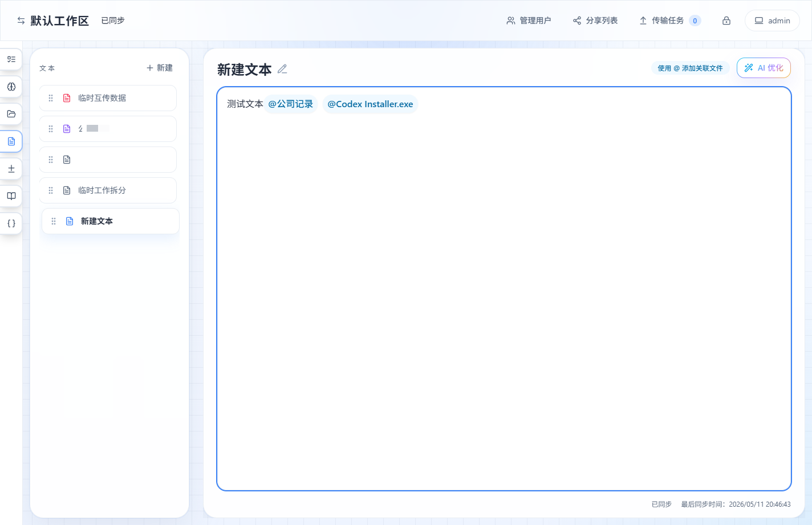Click drag handle of 新建文本
Viewport: 812px width, 525px height.
pyautogui.click(x=54, y=221)
